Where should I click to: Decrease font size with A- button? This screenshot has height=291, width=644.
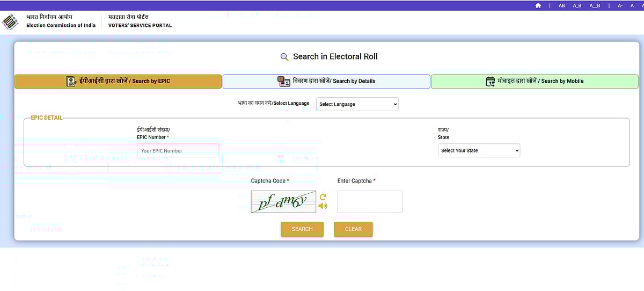[x=620, y=5]
